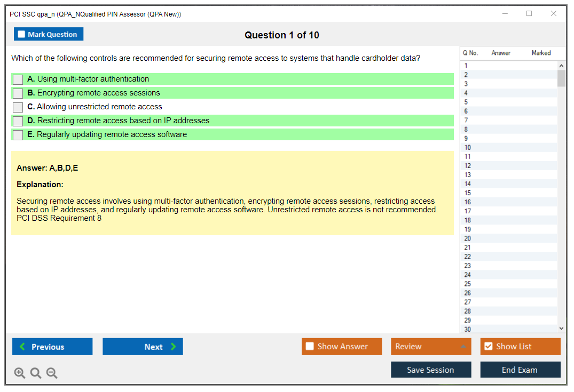Select question 10 in the list
Screen dimensions: 574x392
[468, 148]
